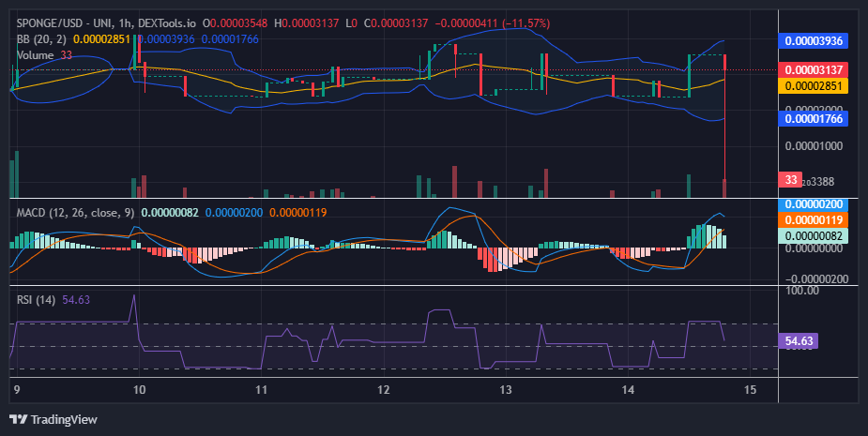Click the RSI (14) indicator label
Viewport: 868px width, 436px height.
pyautogui.click(x=36, y=300)
